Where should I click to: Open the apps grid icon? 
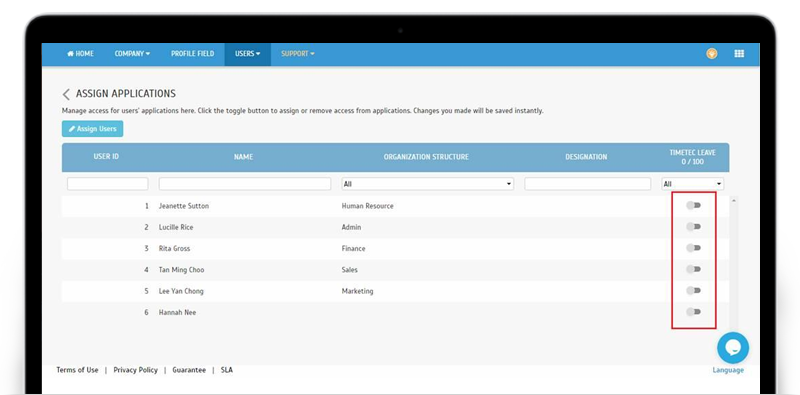click(x=739, y=54)
